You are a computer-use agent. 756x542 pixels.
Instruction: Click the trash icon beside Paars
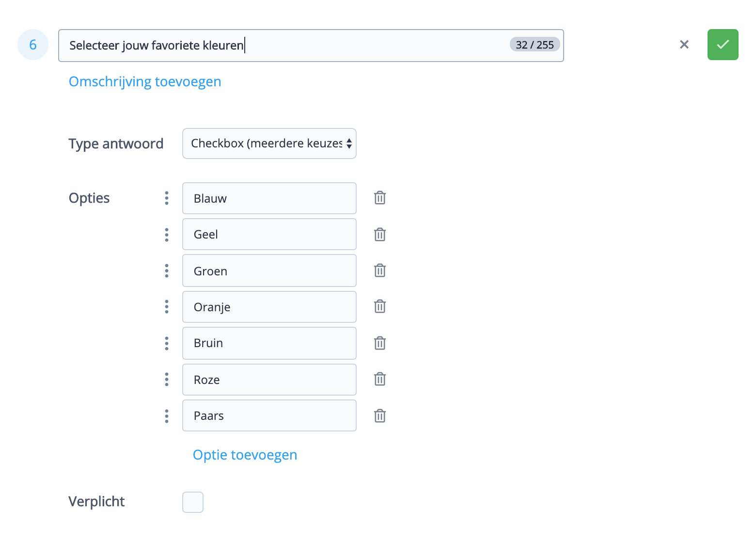(380, 416)
